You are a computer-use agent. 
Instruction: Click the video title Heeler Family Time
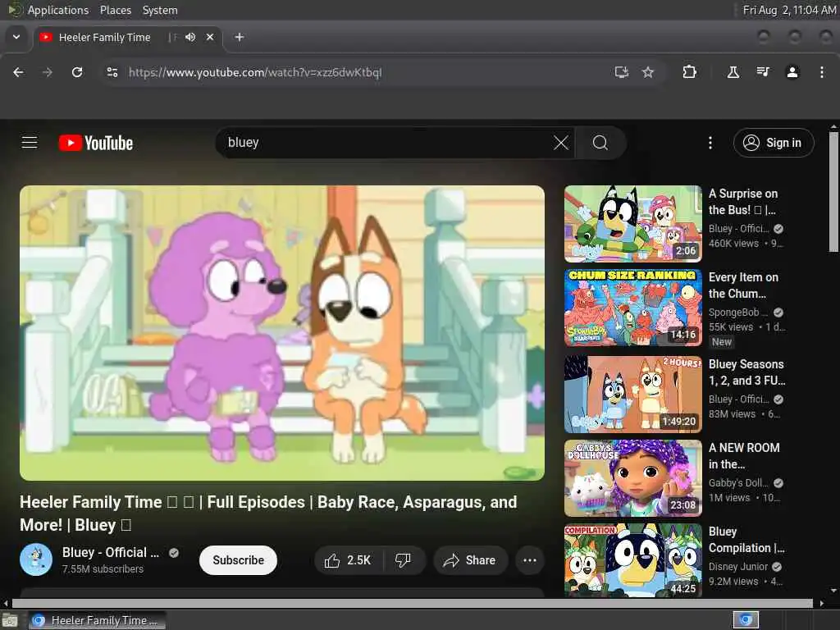coord(268,514)
